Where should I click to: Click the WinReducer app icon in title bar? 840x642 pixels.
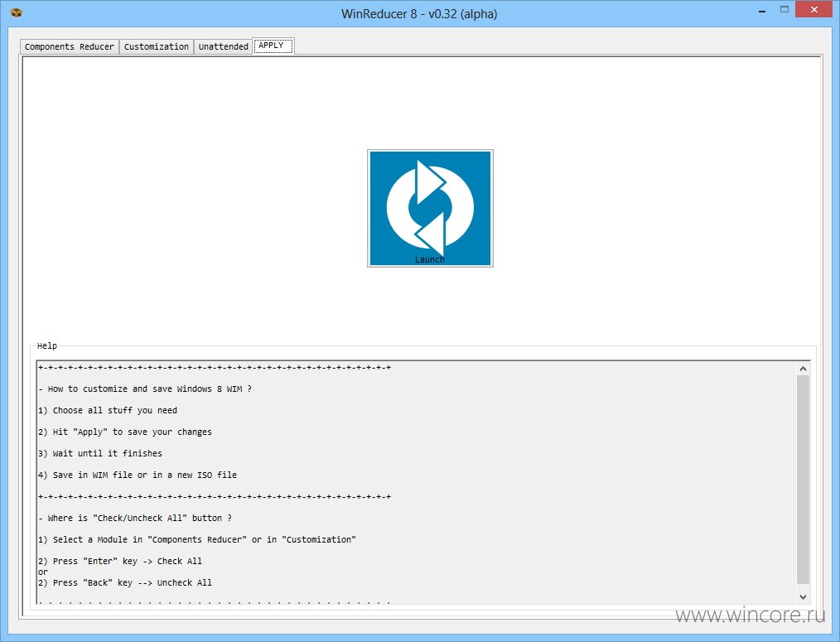[16, 12]
